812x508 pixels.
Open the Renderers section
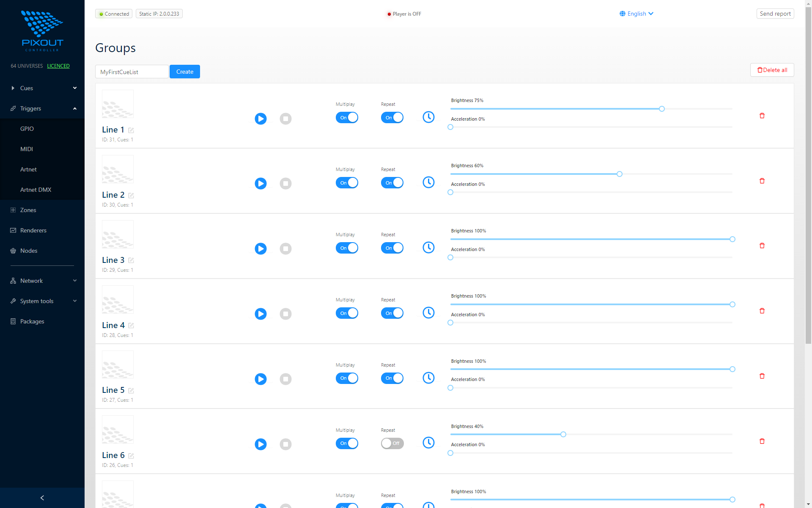tap(33, 230)
